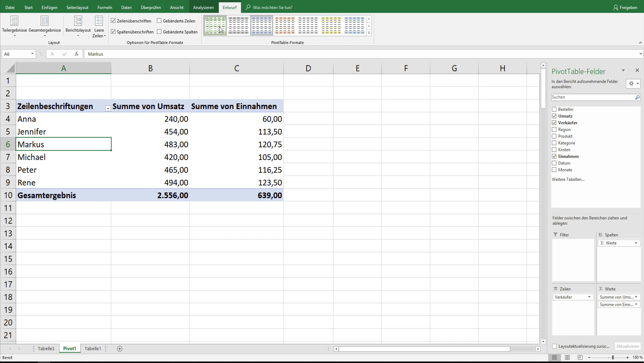Screen dimensions: 644x363
Task: Select column header B
Action: (x=150, y=68)
